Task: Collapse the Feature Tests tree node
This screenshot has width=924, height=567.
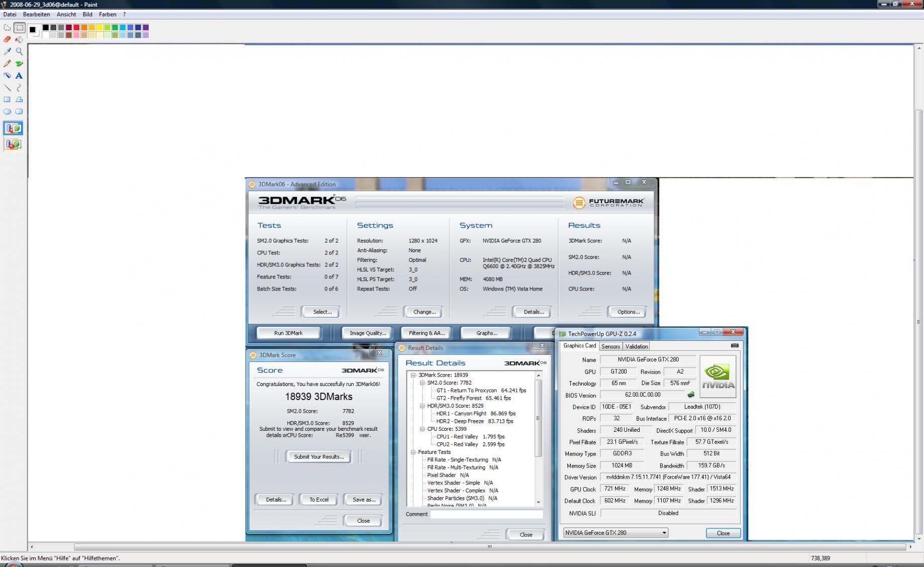Action: [414, 452]
